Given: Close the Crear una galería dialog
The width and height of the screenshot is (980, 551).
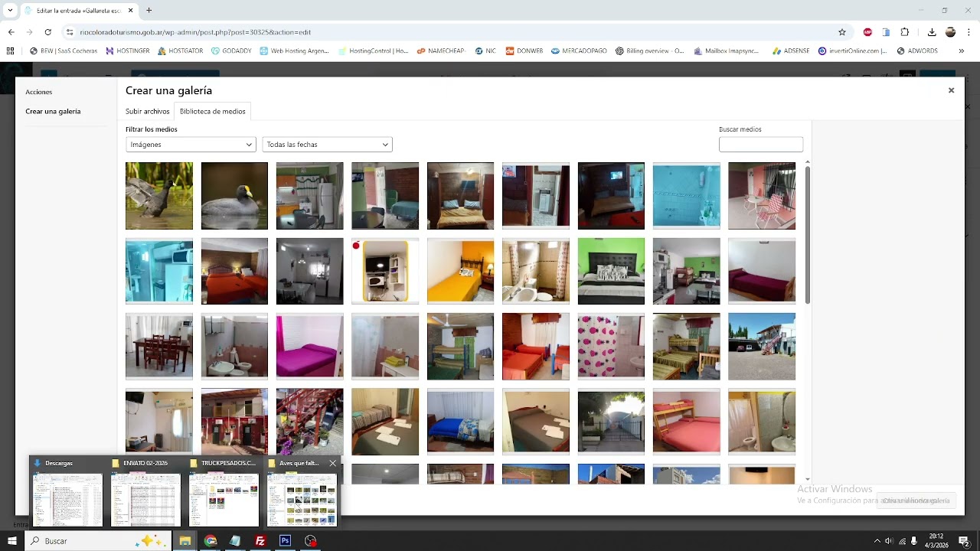Looking at the screenshot, I should [x=952, y=90].
